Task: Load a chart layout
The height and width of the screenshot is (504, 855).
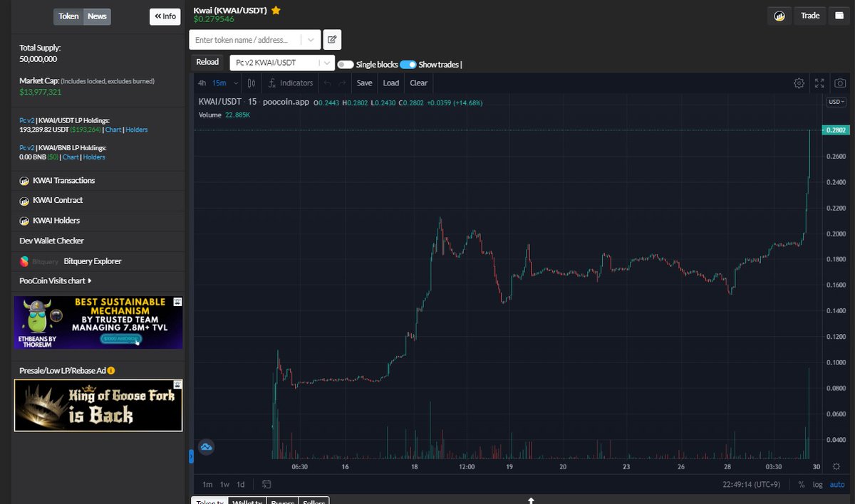Action: click(391, 83)
